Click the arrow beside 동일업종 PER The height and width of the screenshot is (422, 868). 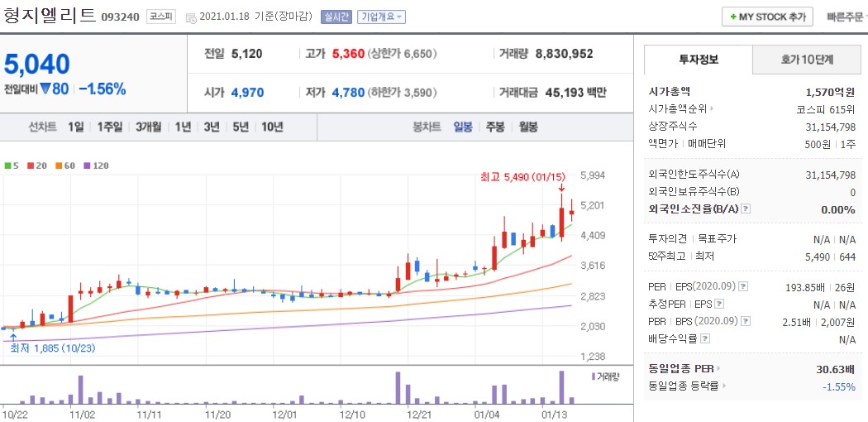coord(719,369)
